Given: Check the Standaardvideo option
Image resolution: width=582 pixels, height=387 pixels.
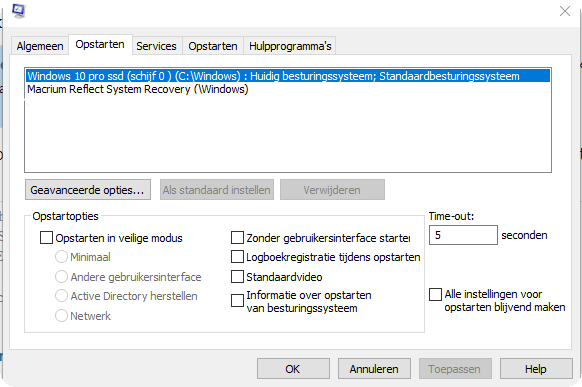Looking at the screenshot, I should [238, 276].
